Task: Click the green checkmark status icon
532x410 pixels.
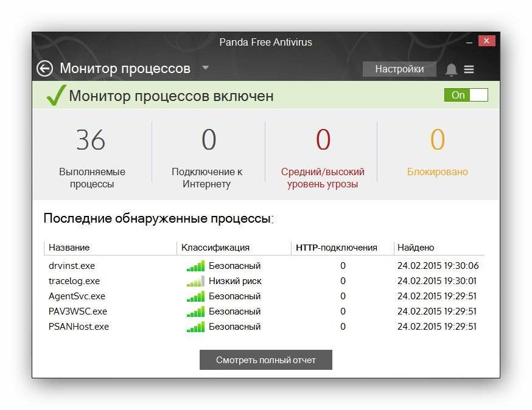Action: [x=55, y=95]
